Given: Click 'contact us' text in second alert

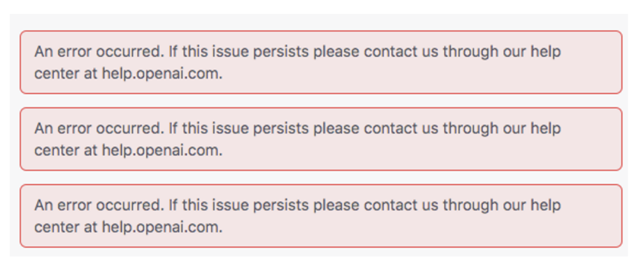Looking at the screenshot, I should point(401,129).
